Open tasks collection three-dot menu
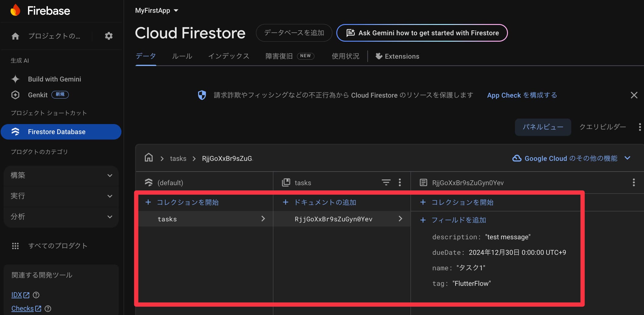This screenshot has height=315, width=644. [400, 182]
